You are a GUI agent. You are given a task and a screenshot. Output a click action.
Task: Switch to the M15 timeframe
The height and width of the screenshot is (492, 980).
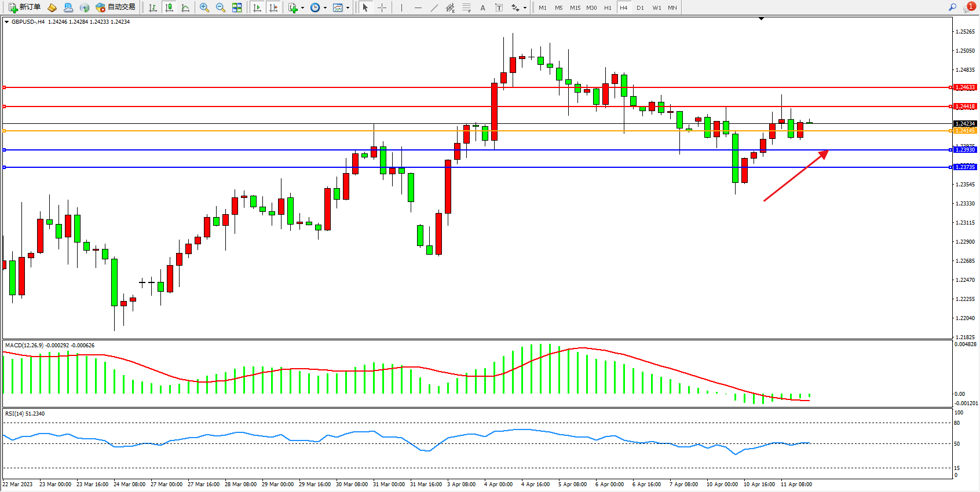point(575,8)
